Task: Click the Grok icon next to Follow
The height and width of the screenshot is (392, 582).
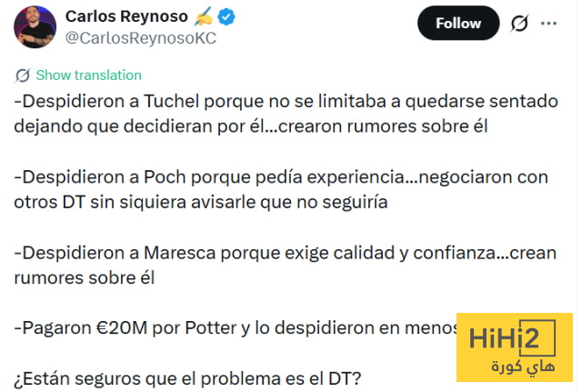Action: click(x=519, y=24)
